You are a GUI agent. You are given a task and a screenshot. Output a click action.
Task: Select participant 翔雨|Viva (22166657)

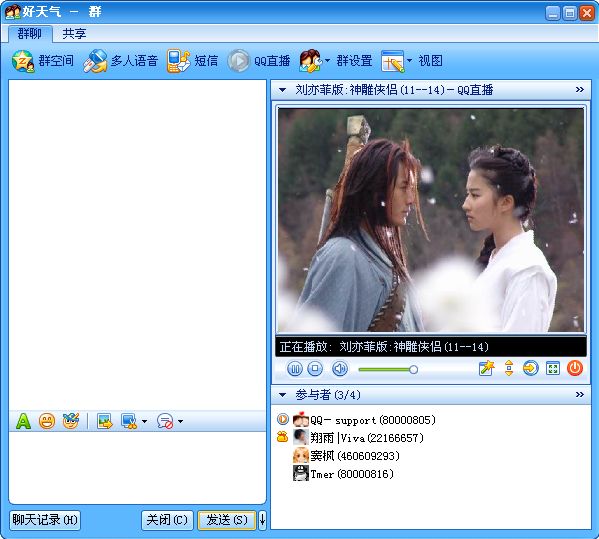(367, 438)
